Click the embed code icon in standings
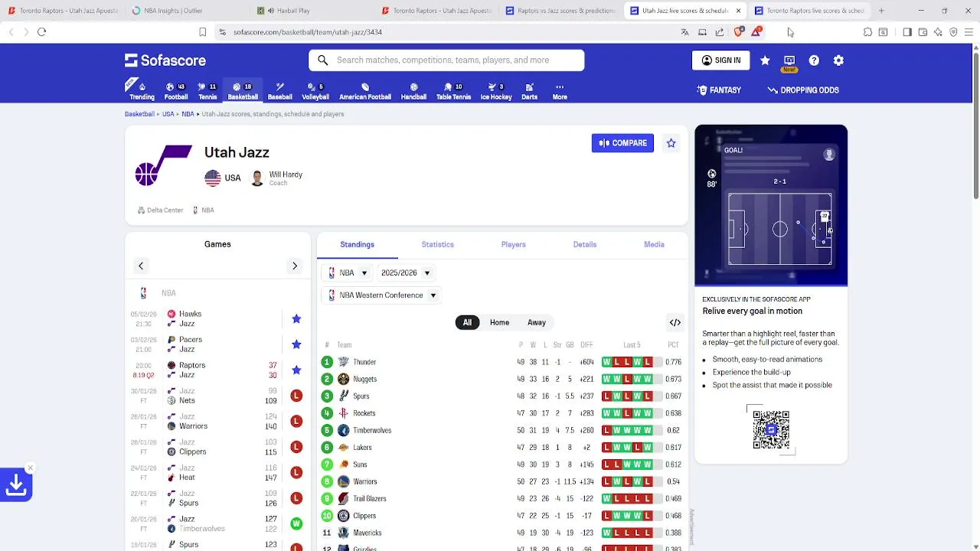 [675, 323]
